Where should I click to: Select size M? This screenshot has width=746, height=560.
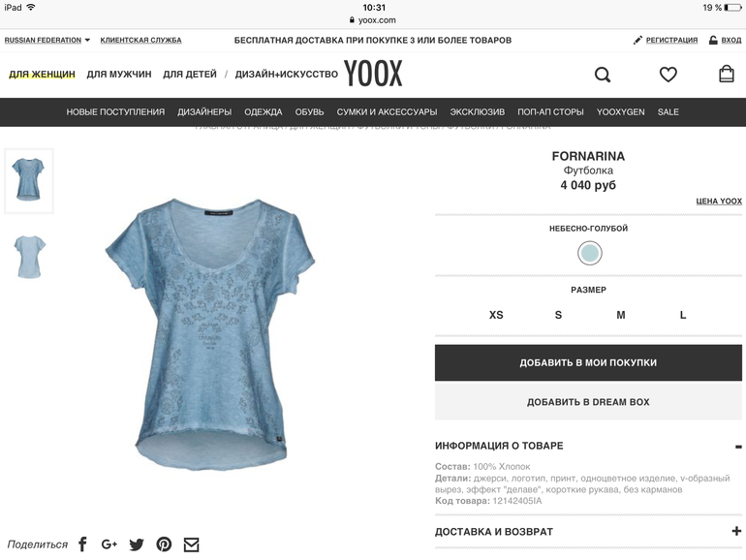click(x=621, y=315)
